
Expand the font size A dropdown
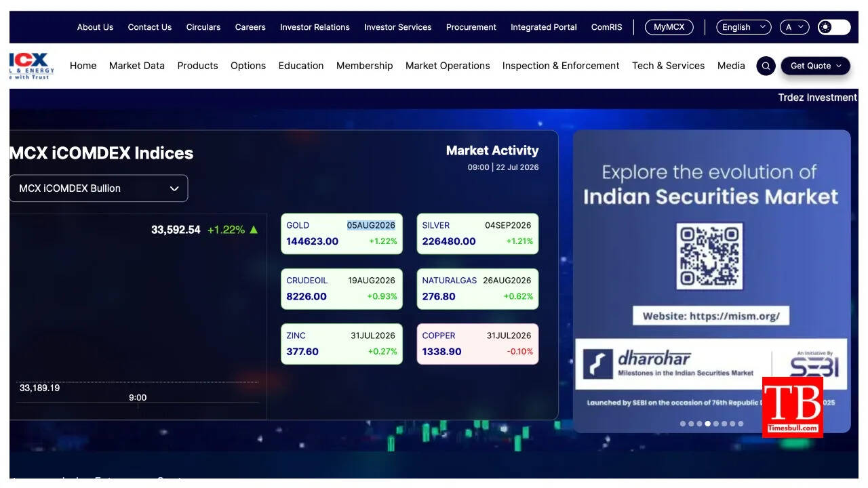[795, 27]
